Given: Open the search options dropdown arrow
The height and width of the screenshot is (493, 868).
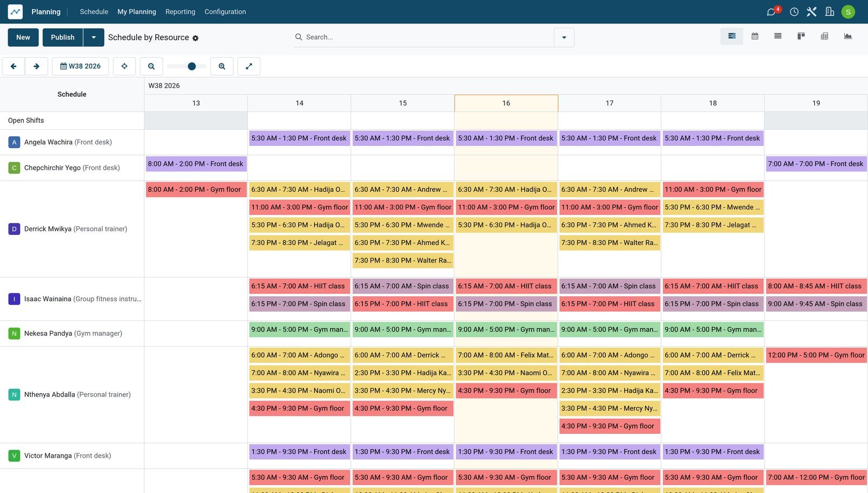Looking at the screenshot, I should click(x=564, y=37).
